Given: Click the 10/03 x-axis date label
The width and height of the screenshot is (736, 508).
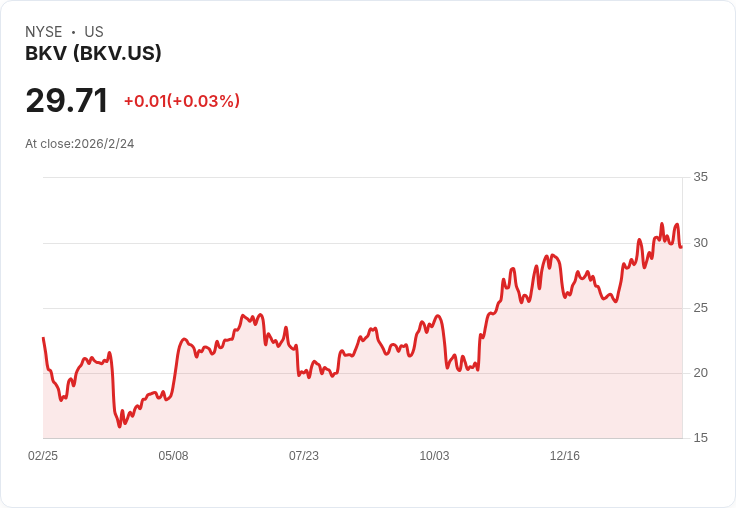Looking at the screenshot, I should coord(434,456).
